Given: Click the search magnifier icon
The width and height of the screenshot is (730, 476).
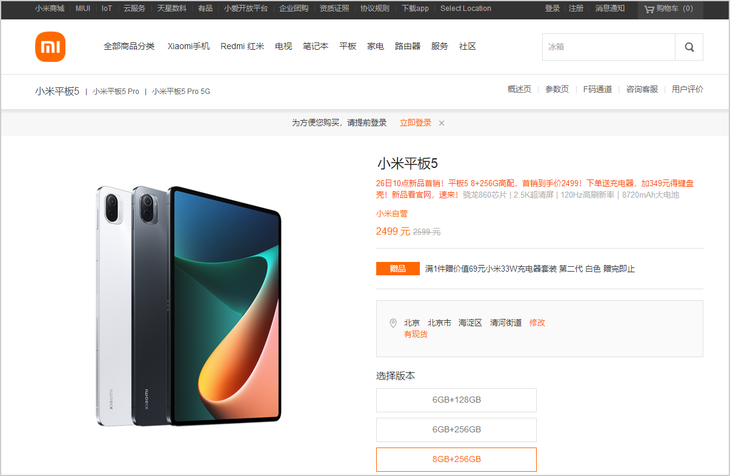Looking at the screenshot, I should [x=689, y=47].
